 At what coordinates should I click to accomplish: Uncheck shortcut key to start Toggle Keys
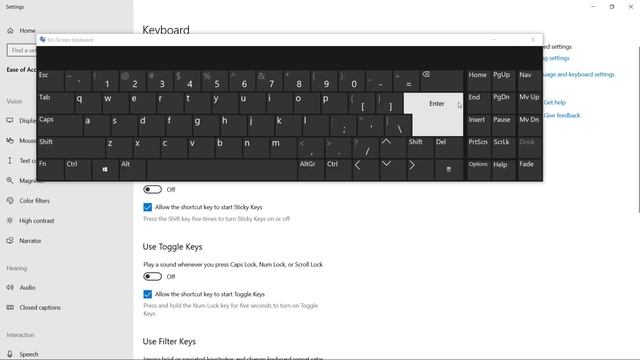click(x=148, y=294)
